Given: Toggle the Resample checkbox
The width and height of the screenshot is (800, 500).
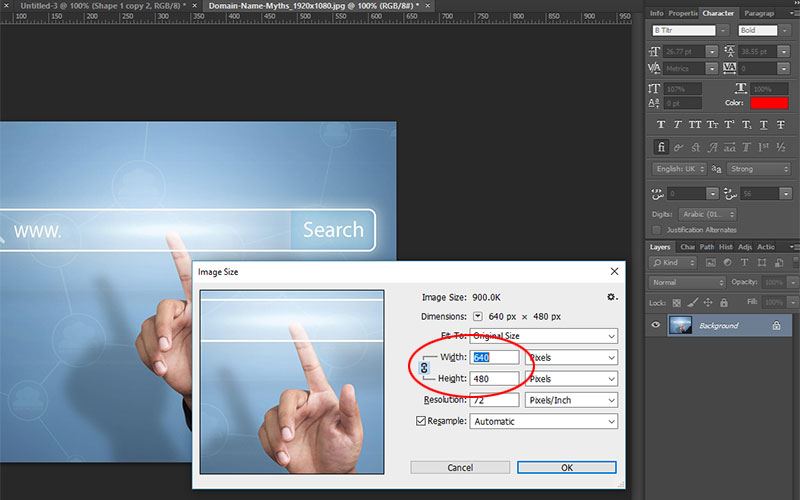Looking at the screenshot, I should pos(421,421).
